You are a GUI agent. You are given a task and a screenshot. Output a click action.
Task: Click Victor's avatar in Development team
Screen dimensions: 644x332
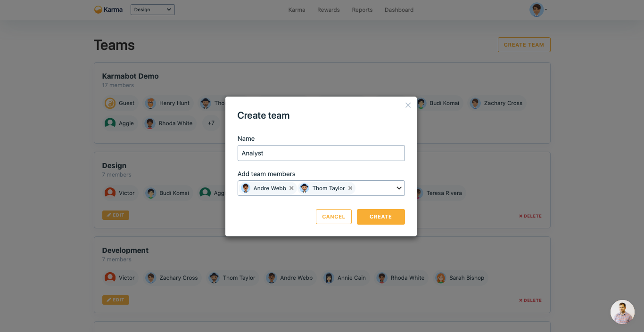coord(110,278)
